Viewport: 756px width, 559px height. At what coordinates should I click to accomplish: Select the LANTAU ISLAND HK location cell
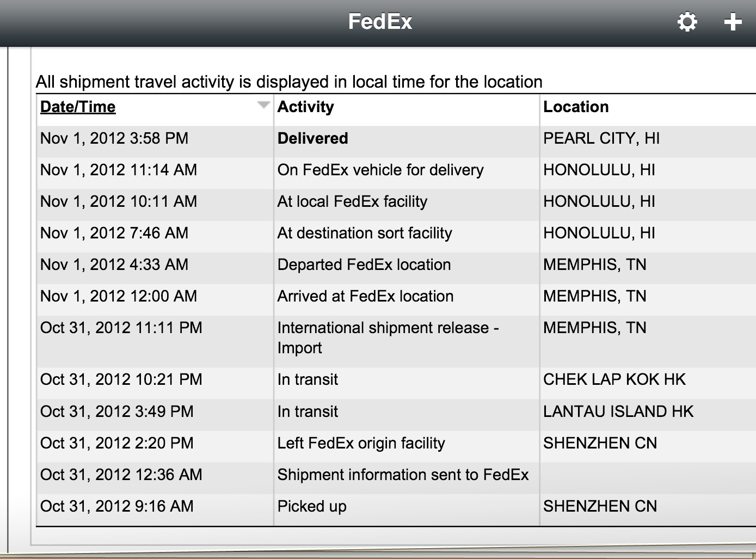point(618,411)
